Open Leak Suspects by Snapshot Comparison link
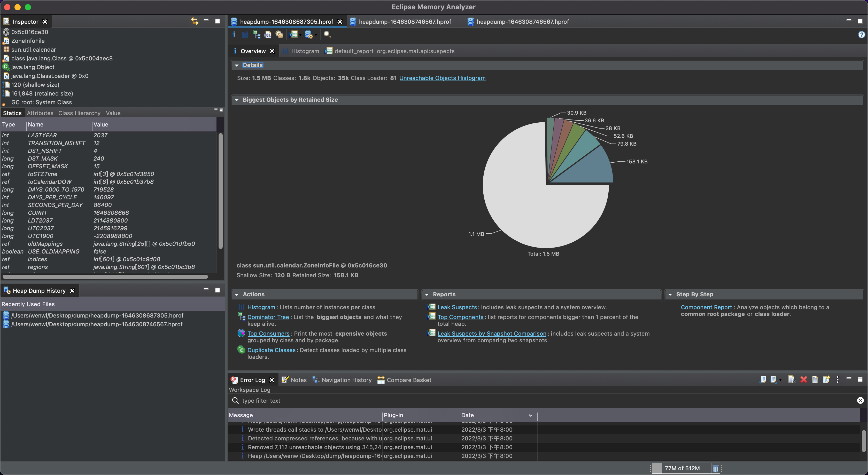The height and width of the screenshot is (475, 868). point(492,333)
